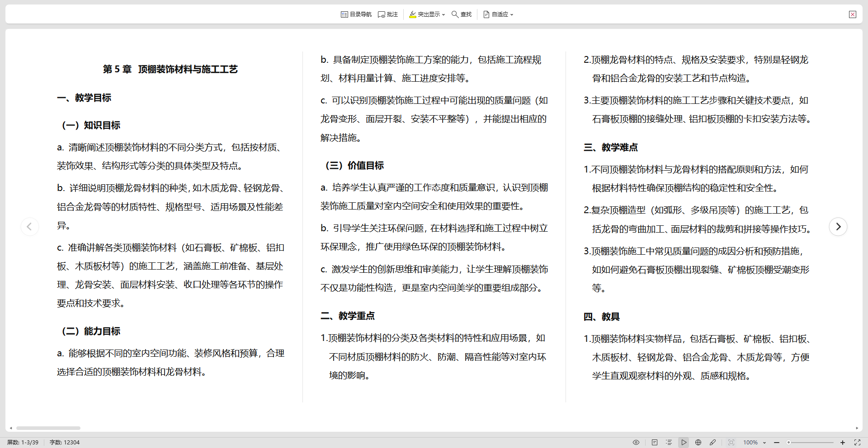Click the heading 三、教学难点

(611, 147)
